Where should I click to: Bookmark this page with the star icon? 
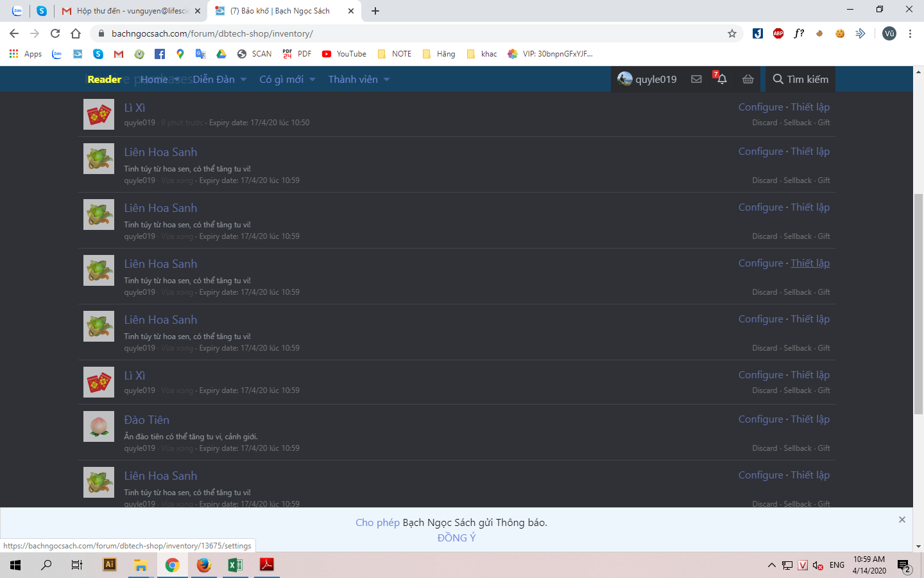tap(732, 33)
